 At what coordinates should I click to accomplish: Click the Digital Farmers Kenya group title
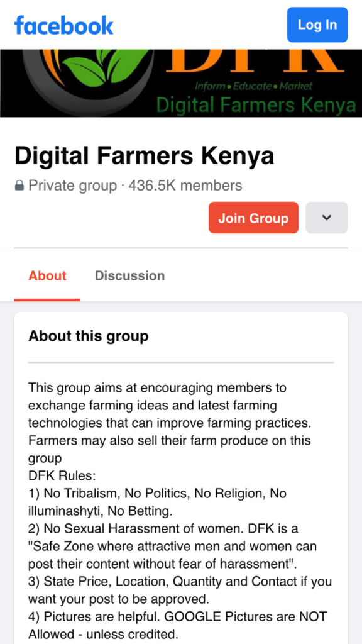[144, 157]
